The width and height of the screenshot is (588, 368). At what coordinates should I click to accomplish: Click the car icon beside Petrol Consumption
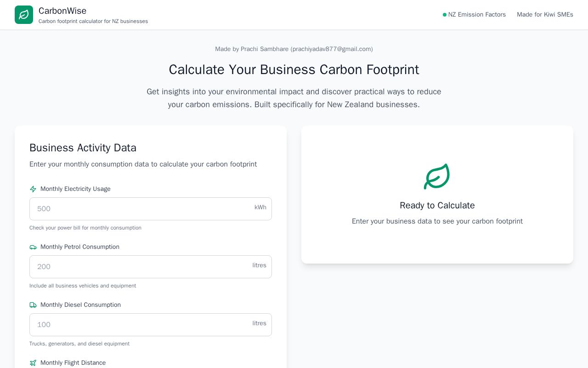click(x=33, y=247)
